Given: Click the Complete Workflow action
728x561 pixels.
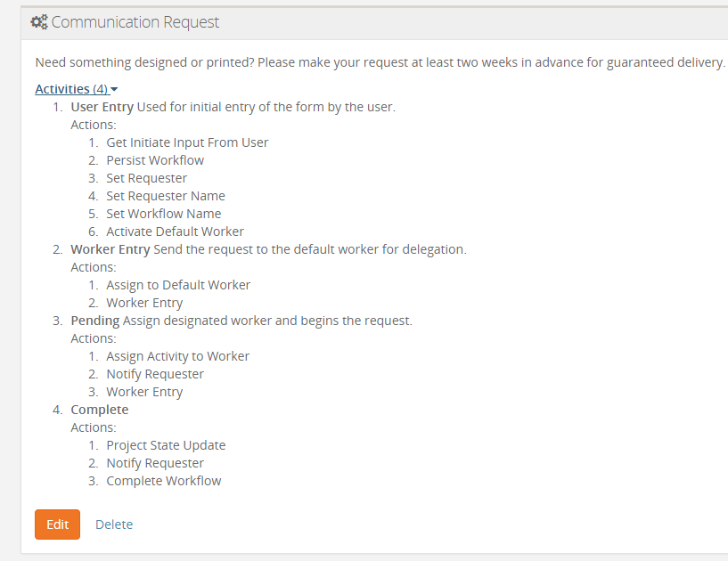Looking at the screenshot, I should 164,481.
